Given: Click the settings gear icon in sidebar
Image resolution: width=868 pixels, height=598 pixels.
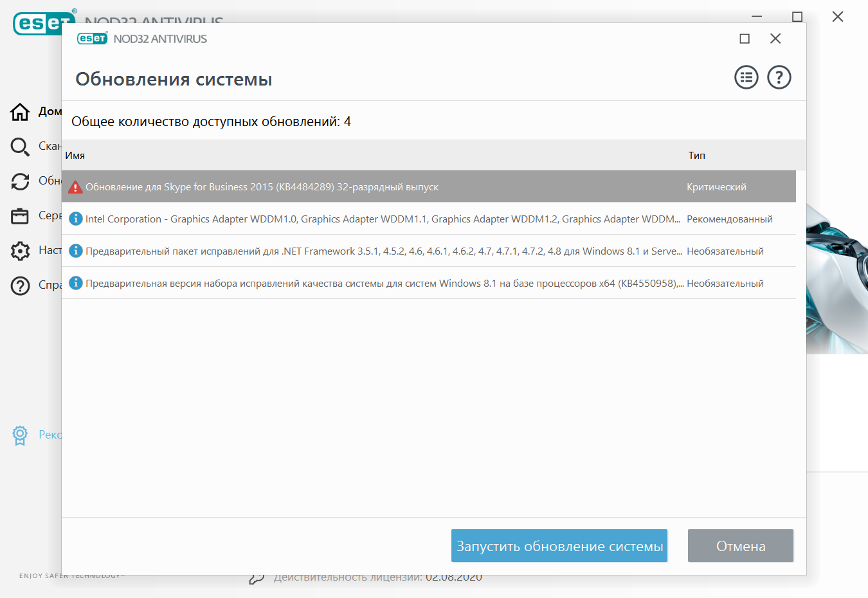Looking at the screenshot, I should point(20,251).
